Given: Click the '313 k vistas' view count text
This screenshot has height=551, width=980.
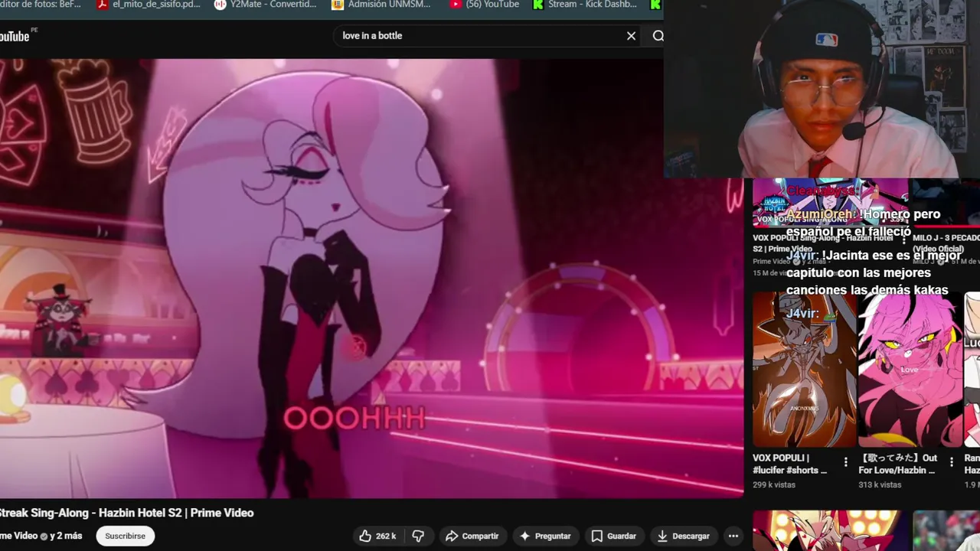Looking at the screenshot, I should tap(880, 484).
